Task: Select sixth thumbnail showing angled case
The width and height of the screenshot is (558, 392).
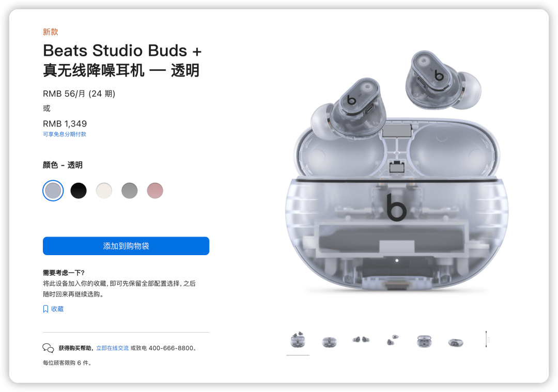Action: coord(456,342)
